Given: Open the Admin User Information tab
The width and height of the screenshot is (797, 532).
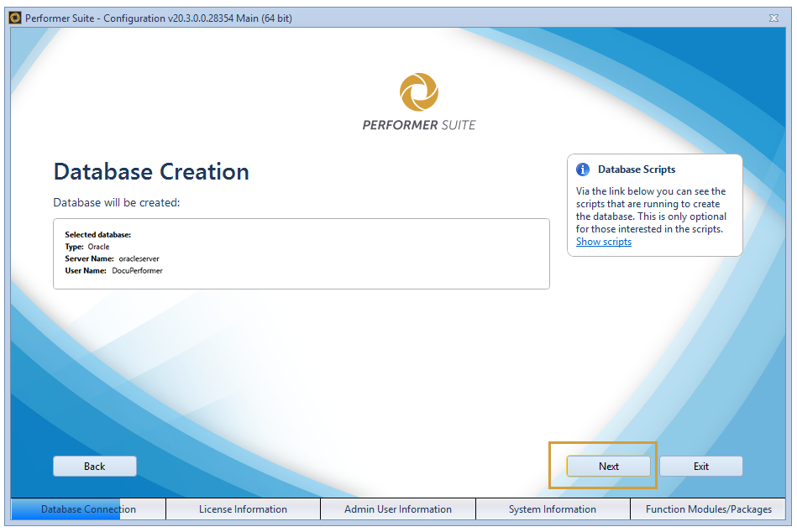Looking at the screenshot, I should click(x=397, y=509).
